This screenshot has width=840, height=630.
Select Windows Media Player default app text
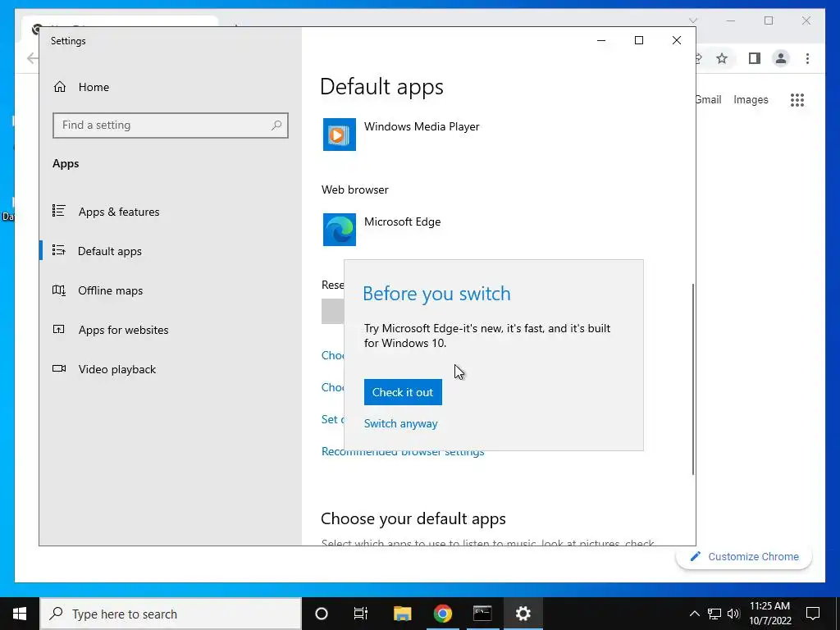(x=422, y=126)
